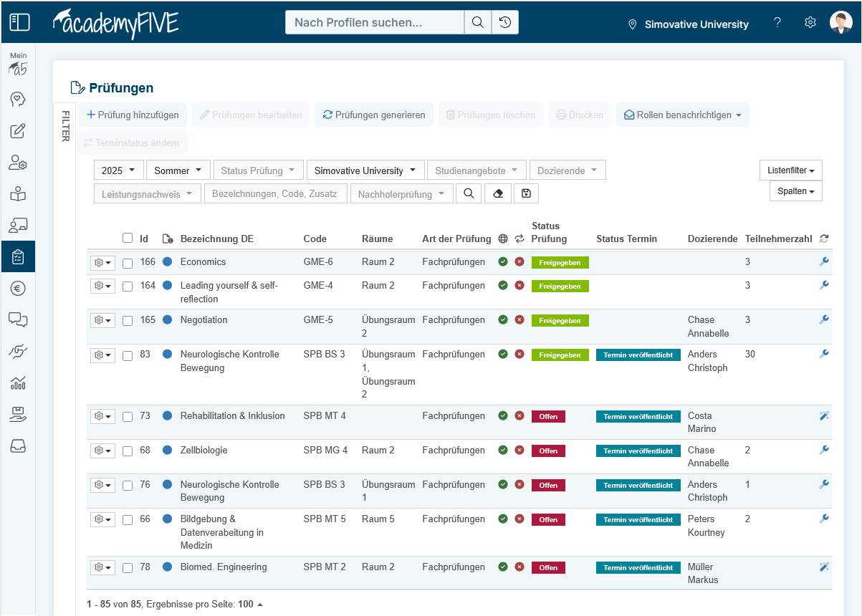This screenshot has height=616, width=862.
Task: Click the Prüfungen generieren button
Action: [x=373, y=115]
